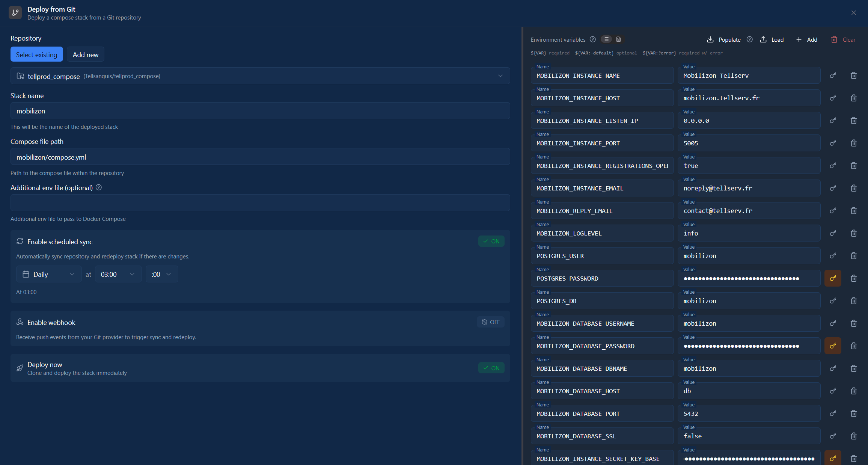Select the Select existing repository tab
Viewport: 868px width, 465px height.
[x=36, y=54]
